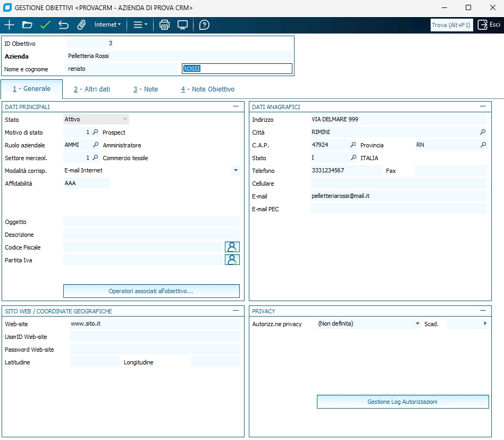Verify Codice Fiscale with person-check icon
Screen dimensions: 504x440
(x=232, y=247)
